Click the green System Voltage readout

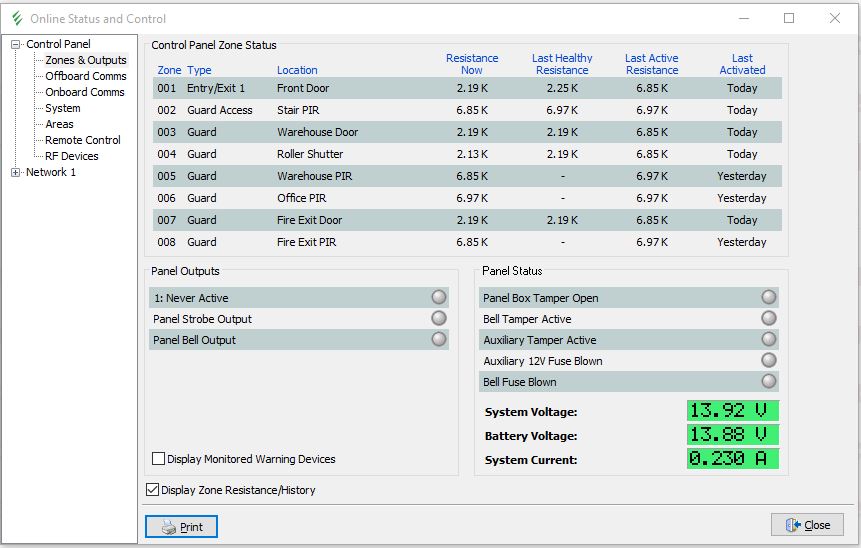pyautogui.click(x=732, y=411)
